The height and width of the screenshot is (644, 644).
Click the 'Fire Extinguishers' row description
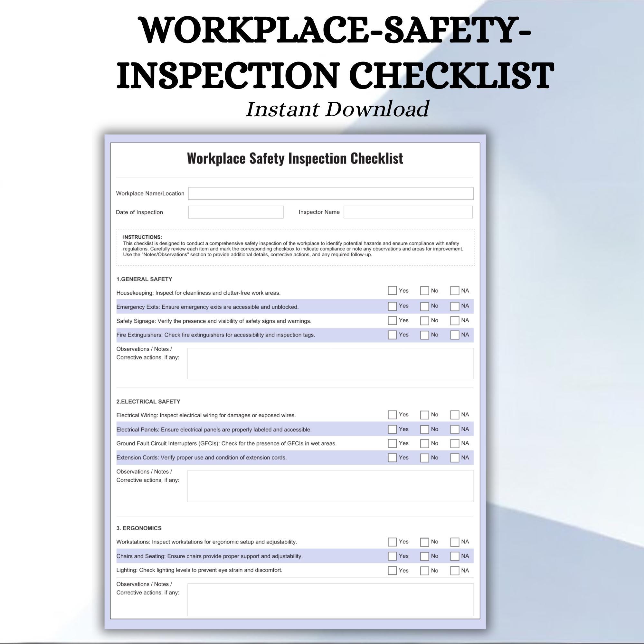215,335
